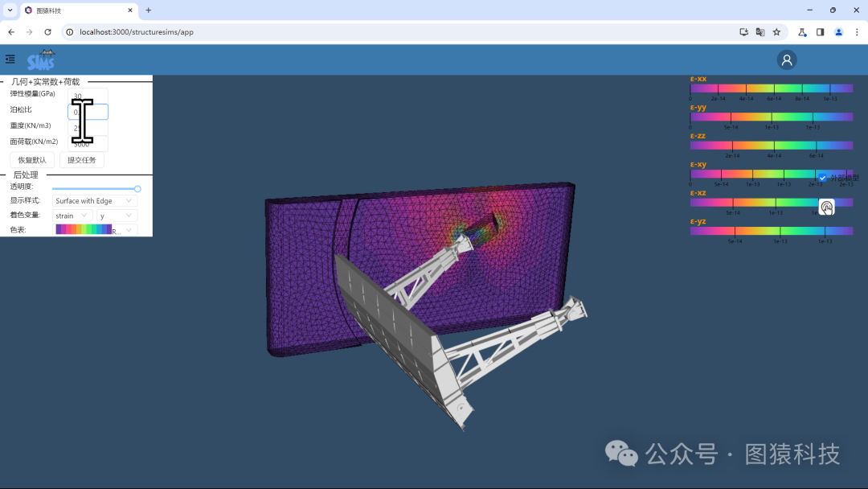Screen dimensions: 868x489
Task: Open the user account avatar icon
Action: click(786, 60)
